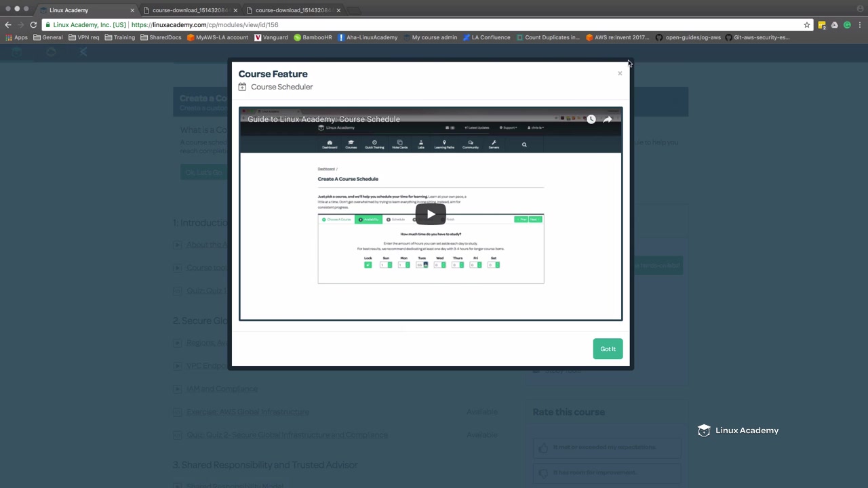Open the General bookmarks folder
The height and width of the screenshot is (488, 868).
pyautogui.click(x=47, y=37)
